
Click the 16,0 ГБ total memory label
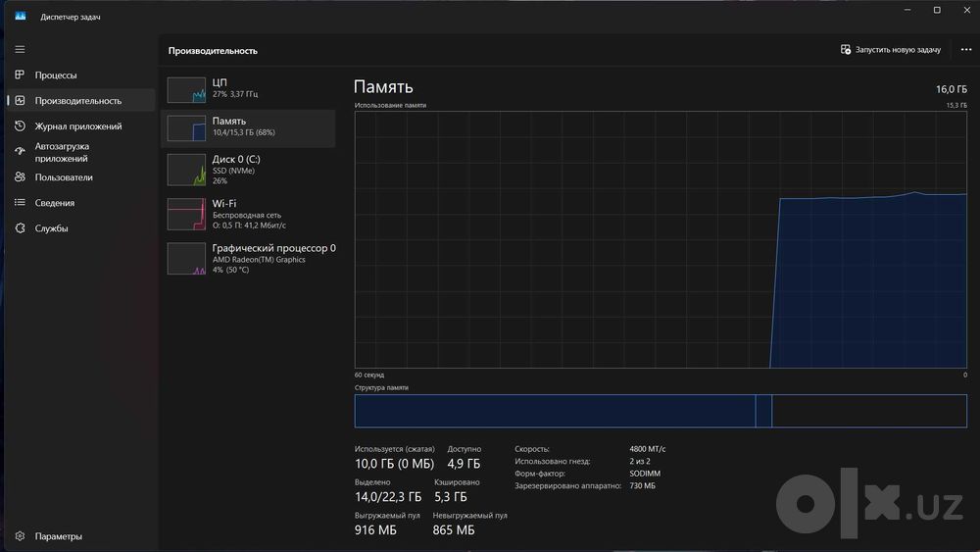click(x=952, y=89)
